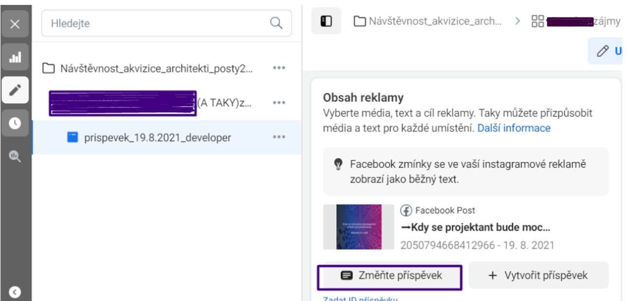Viewport: 644px width, 301px height.
Task: Open the bar chart overview icon
Action: (15, 57)
